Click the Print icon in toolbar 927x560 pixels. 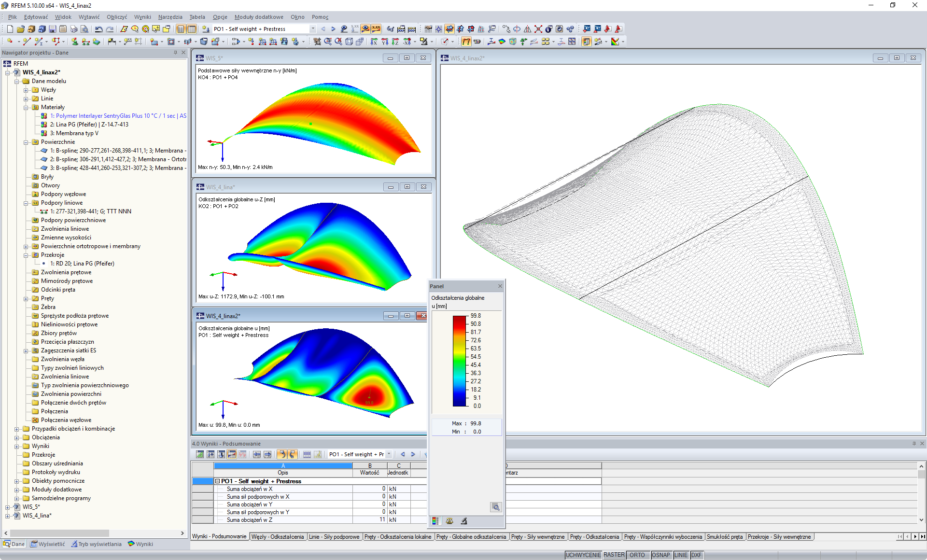tap(73, 29)
